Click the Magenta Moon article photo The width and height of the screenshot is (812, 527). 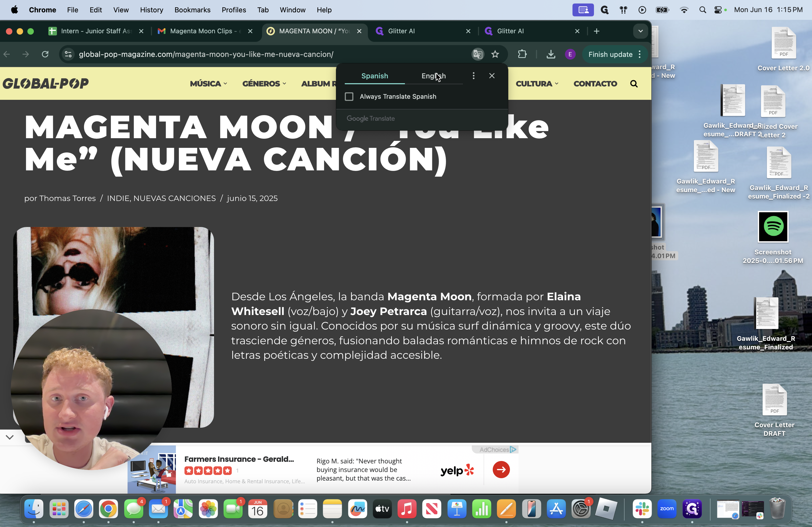pos(113,327)
